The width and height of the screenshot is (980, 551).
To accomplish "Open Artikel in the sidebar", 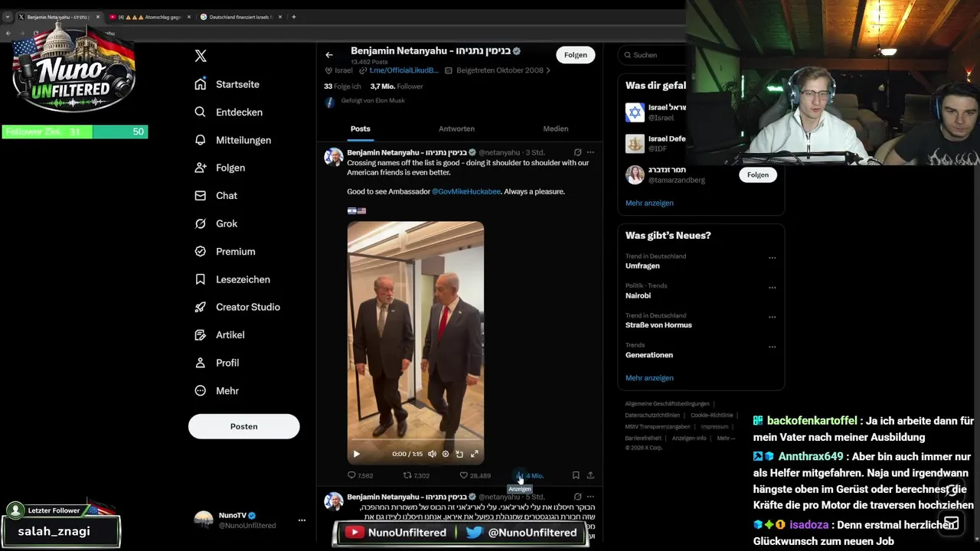I will (219, 334).
